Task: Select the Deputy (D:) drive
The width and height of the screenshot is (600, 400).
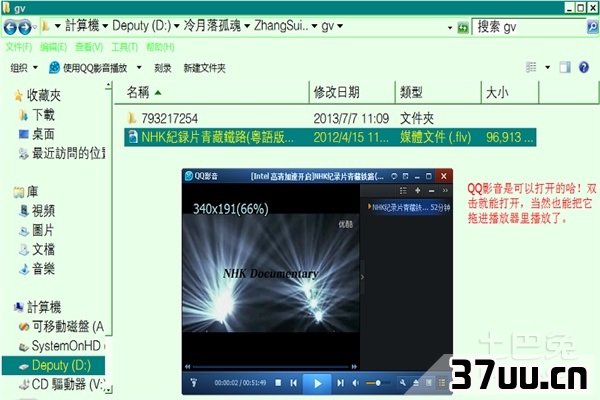Action: (54, 365)
